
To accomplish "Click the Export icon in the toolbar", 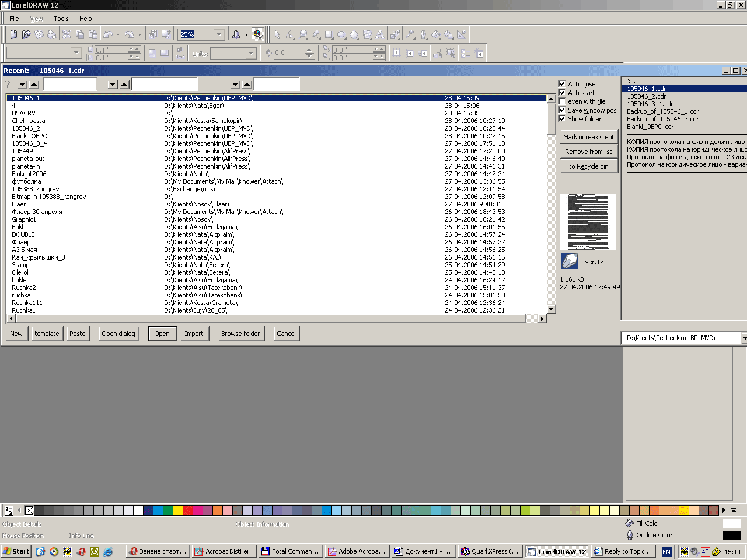I will [166, 34].
